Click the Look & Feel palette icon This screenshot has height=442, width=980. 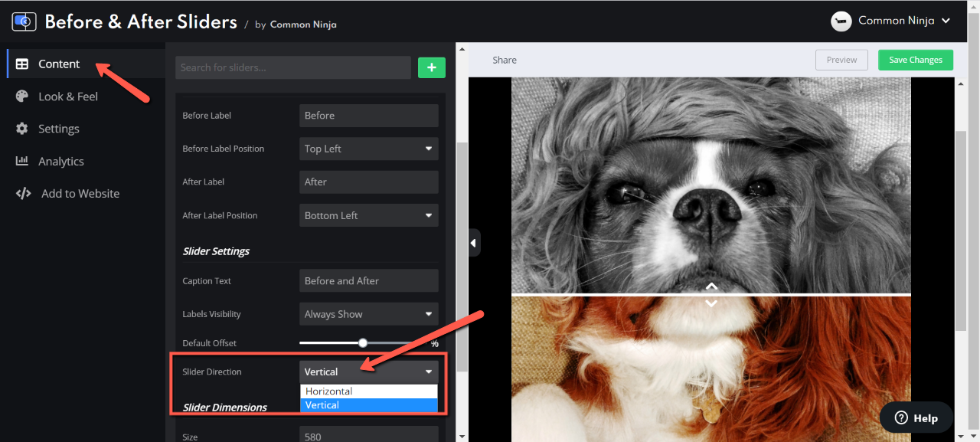22,97
